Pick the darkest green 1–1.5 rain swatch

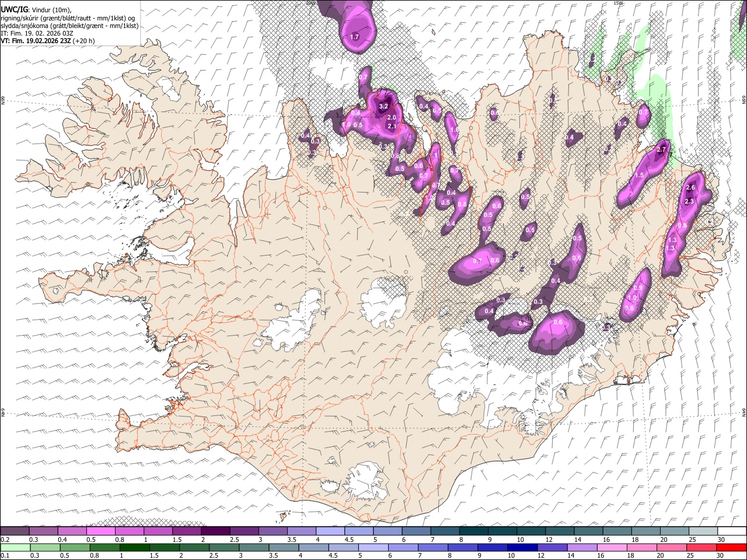134,548
